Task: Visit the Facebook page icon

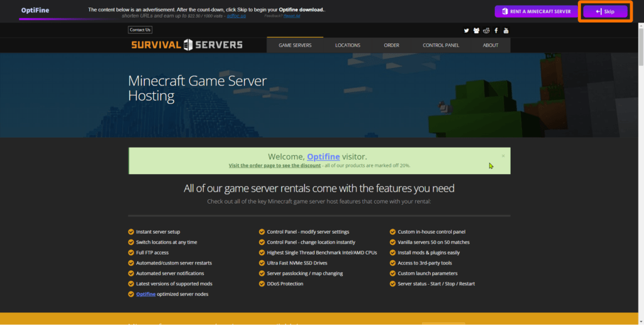Action: click(x=496, y=30)
